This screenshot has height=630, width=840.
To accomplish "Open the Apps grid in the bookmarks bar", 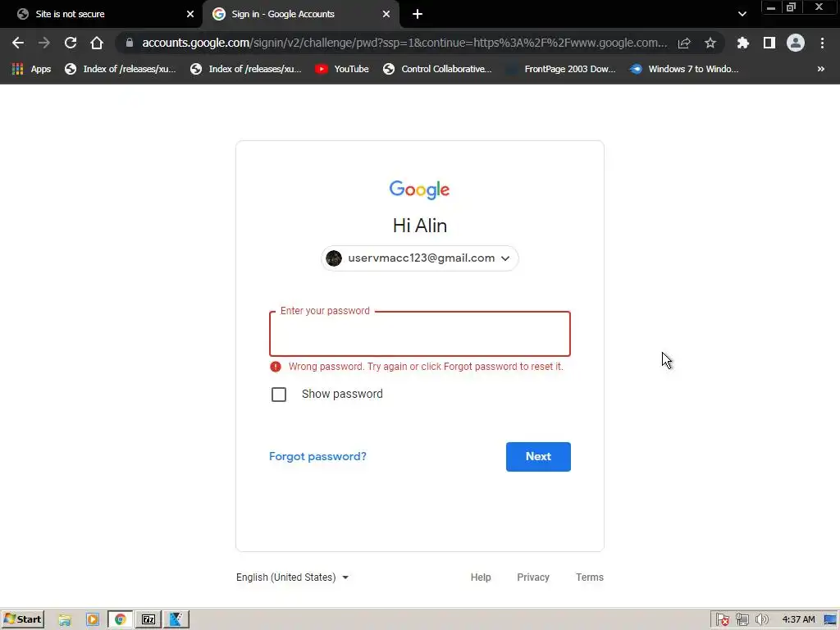I will coord(31,69).
